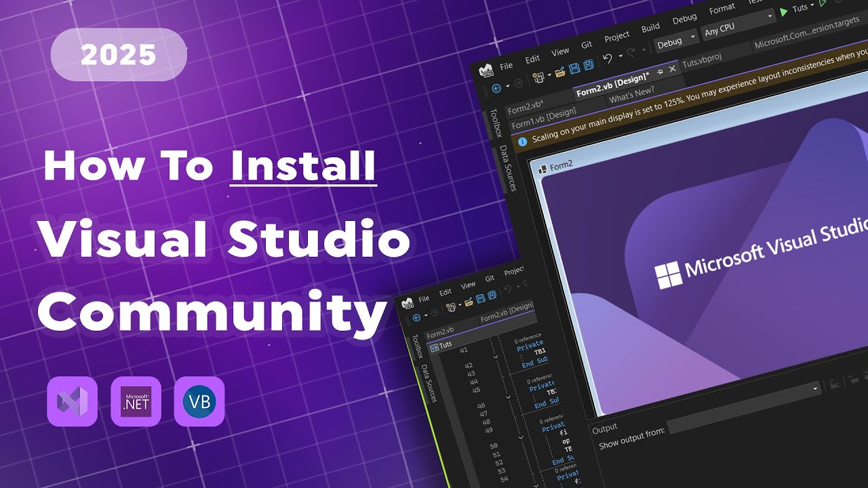Click New Project icon in the code editor window
Screen dimensions: 868x488
click(450, 308)
